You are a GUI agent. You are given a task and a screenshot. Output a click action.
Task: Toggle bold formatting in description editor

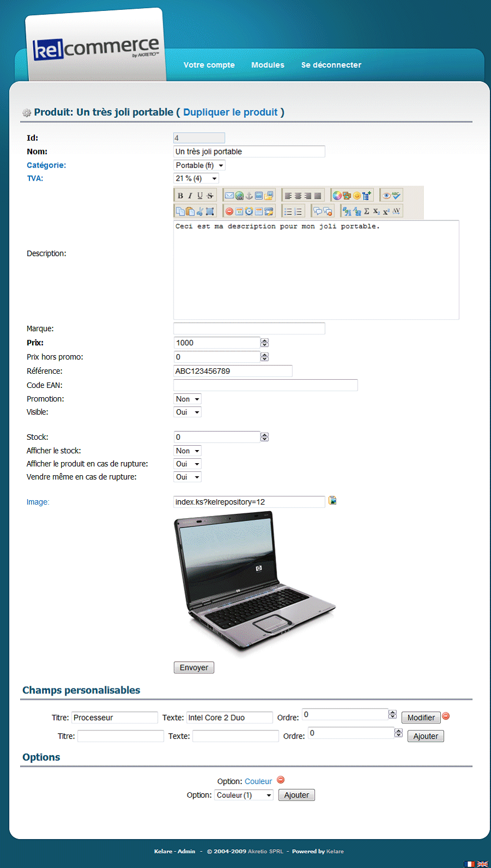pos(180,196)
